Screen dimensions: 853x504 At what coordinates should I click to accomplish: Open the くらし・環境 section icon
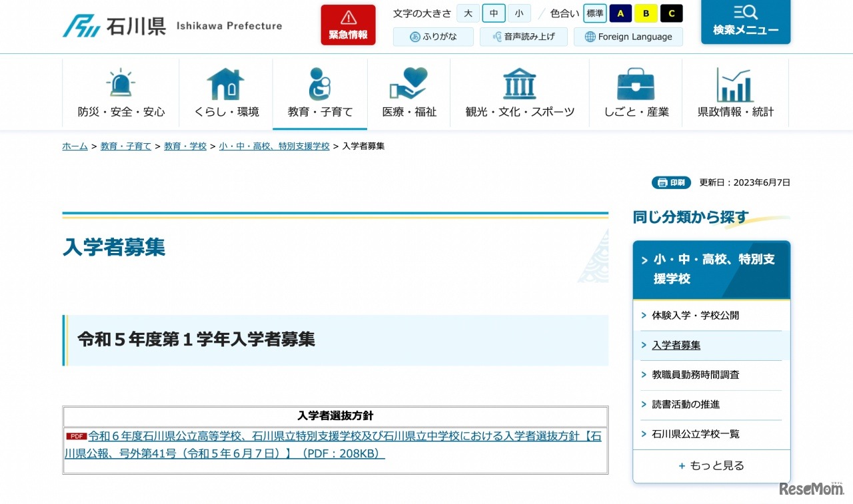225,83
